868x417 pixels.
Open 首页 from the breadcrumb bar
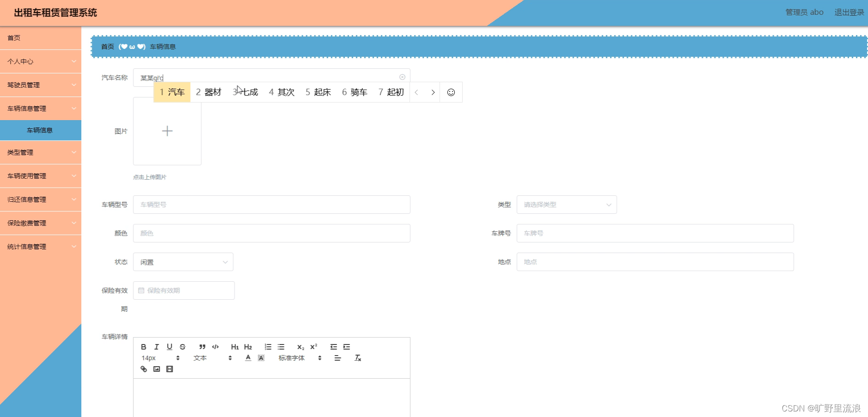point(108,46)
